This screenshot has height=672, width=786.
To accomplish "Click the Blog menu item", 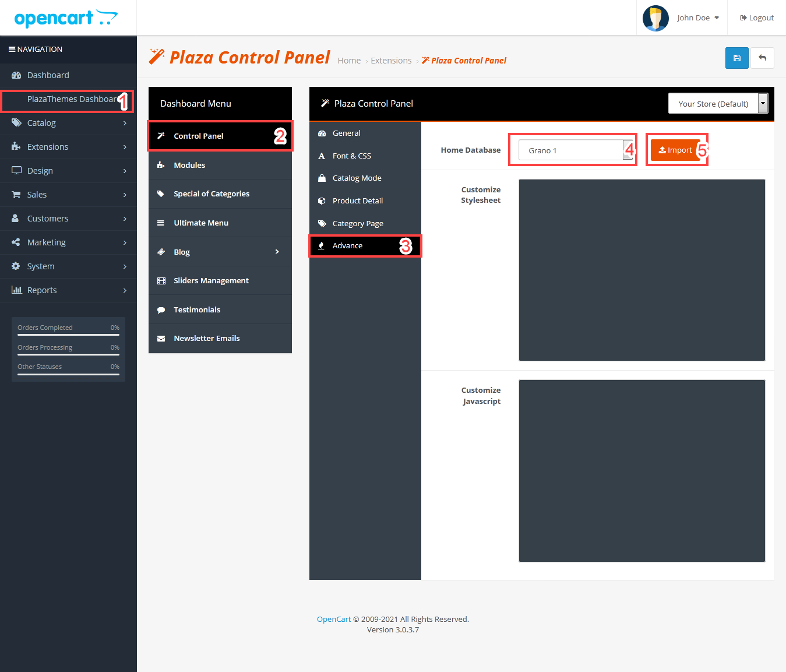I will 220,252.
